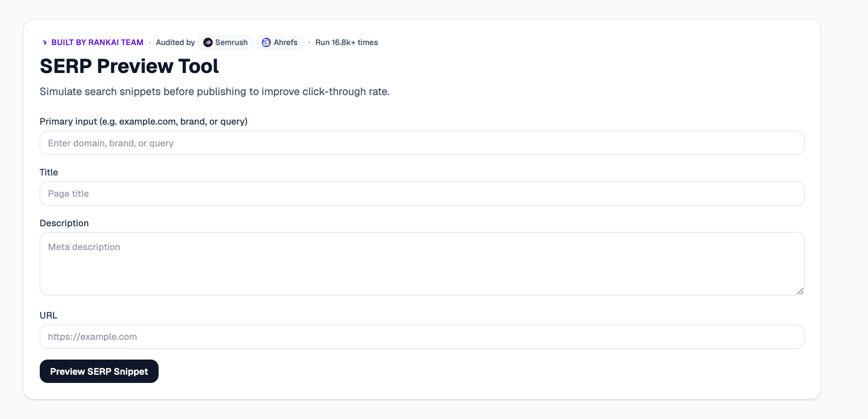
Task: Click the 'BUILT BY RANKAI TEAM' text
Action: [x=97, y=43]
